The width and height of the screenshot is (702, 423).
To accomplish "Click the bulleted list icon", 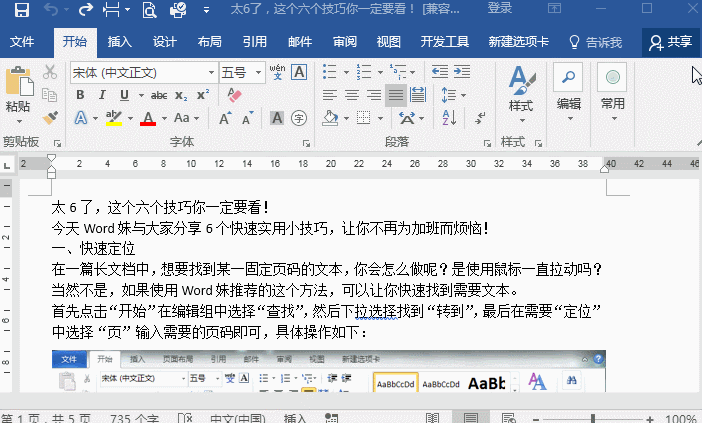I will point(330,72).
